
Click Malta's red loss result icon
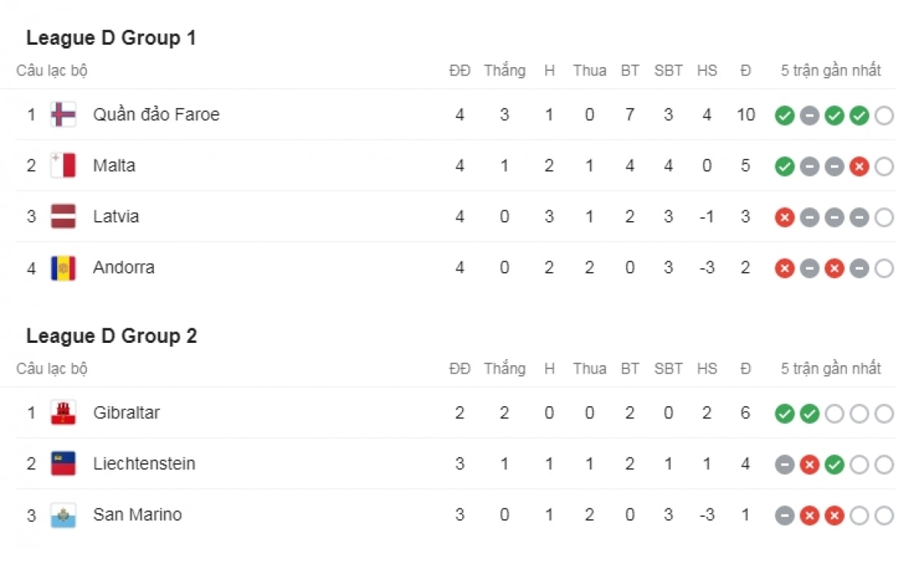point(859,166)
